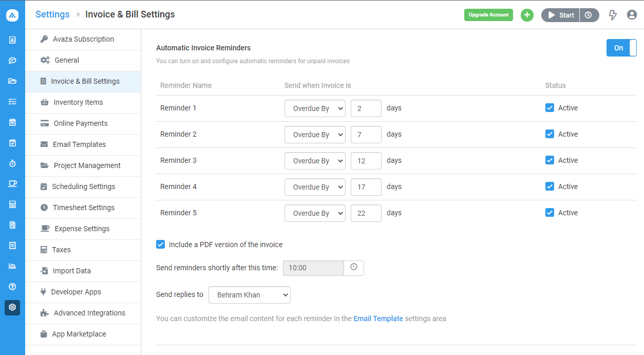This screenshot has width=644, height=355.
Task: Turn off Automatic Invoice Reminders toggle
Action: click(x=621, y=48)
